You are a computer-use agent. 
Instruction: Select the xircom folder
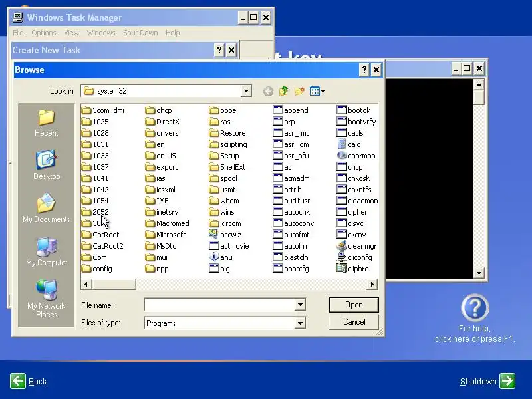click(225, 223)
